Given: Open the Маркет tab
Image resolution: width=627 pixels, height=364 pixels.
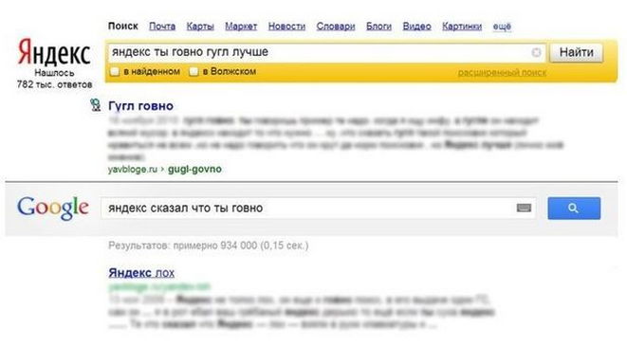Looking at the screenshot, I should click(x=241, y=27).
